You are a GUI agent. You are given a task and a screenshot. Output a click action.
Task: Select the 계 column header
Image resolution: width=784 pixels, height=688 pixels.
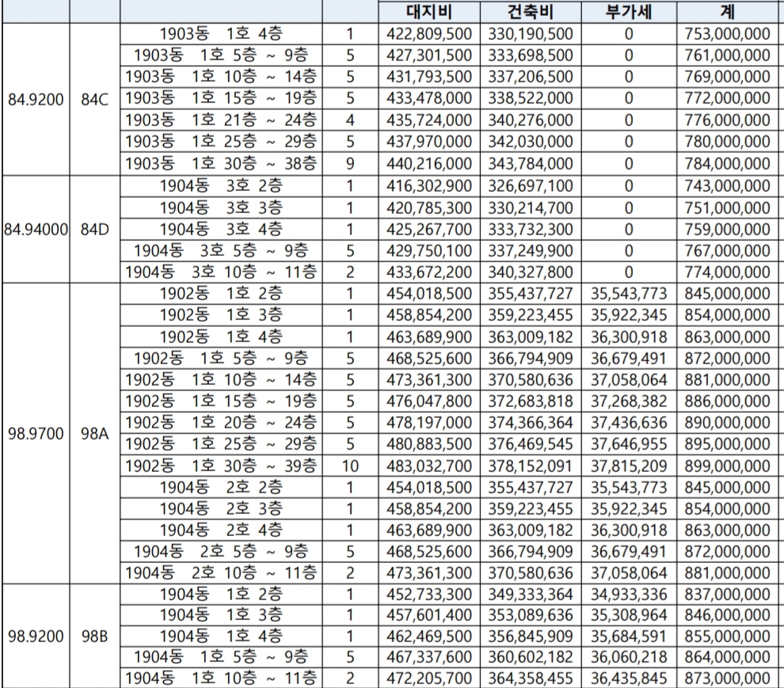pos(728,13)
